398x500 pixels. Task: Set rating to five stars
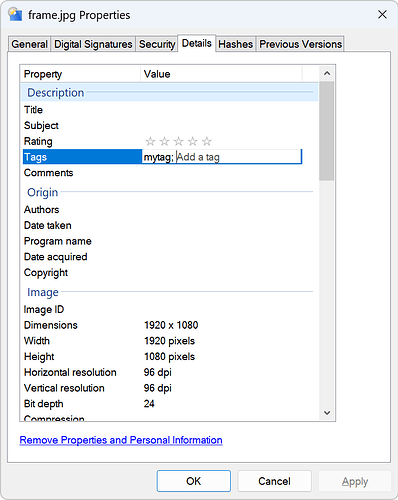(x=207, y=141)
